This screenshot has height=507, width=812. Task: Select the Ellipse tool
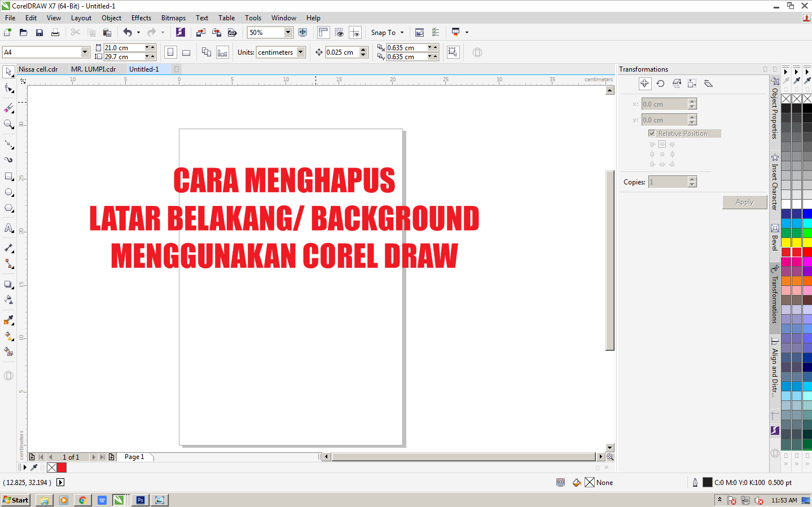(8, 192)
